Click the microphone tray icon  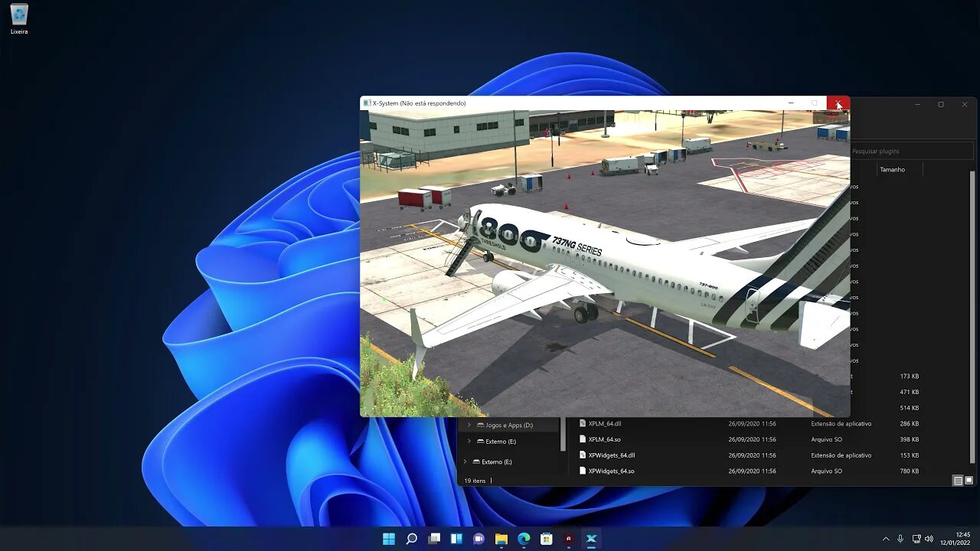pyautogui.click(x=900, y=539)
